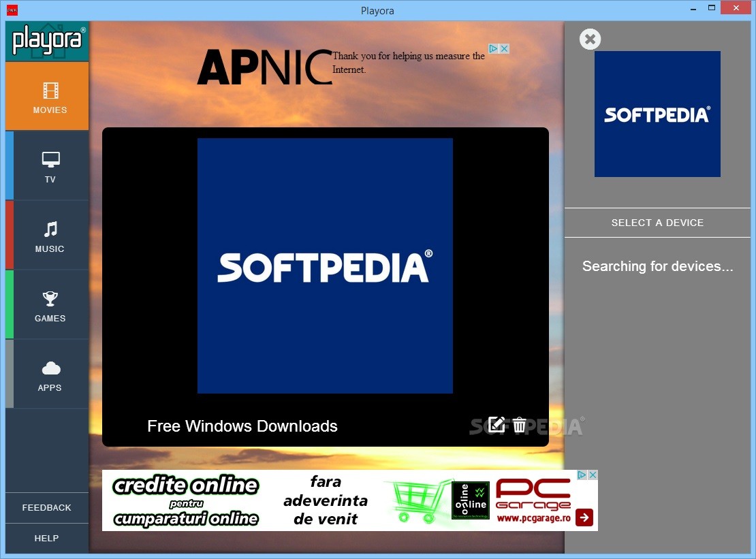Image resolution: width=756 pixels, height=559 pixels.
Task: Open the Apps section
Action: pyautogui.click(x=47, y=374)
